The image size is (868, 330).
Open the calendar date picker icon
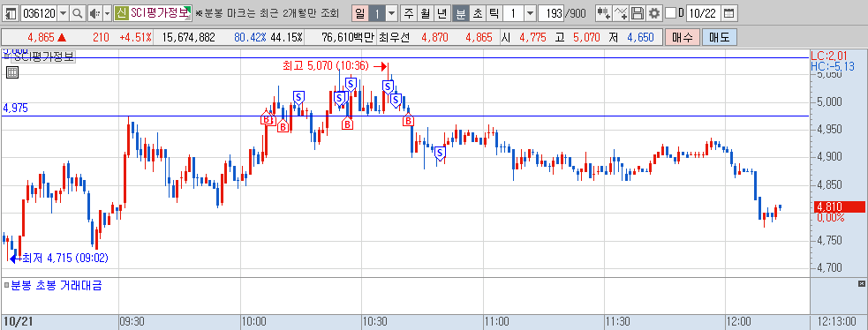[x=729, y=12]
